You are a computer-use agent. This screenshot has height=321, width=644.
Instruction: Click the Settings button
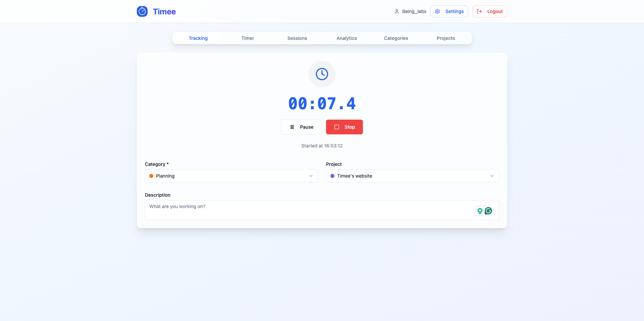coord(449,11)
